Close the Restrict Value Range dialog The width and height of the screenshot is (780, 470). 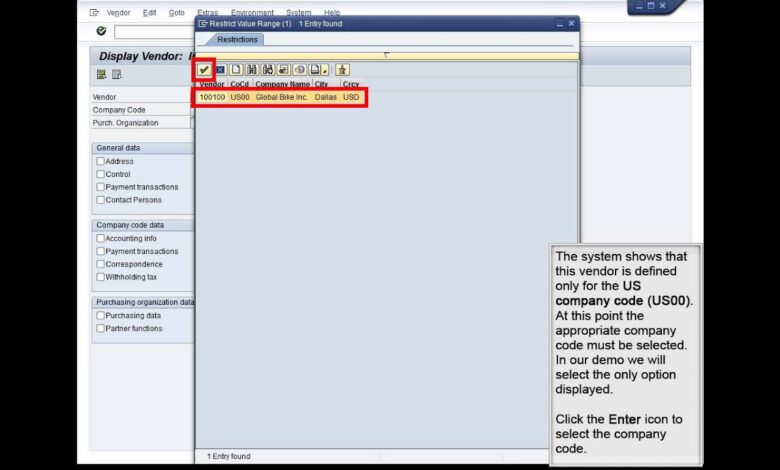[572, 23]
